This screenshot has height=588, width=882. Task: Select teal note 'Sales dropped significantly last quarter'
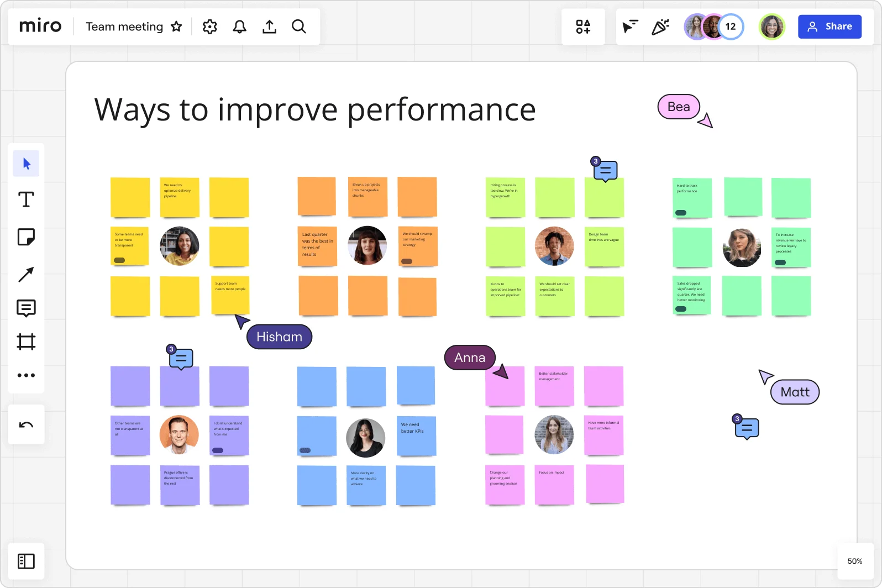pos(692,296)
